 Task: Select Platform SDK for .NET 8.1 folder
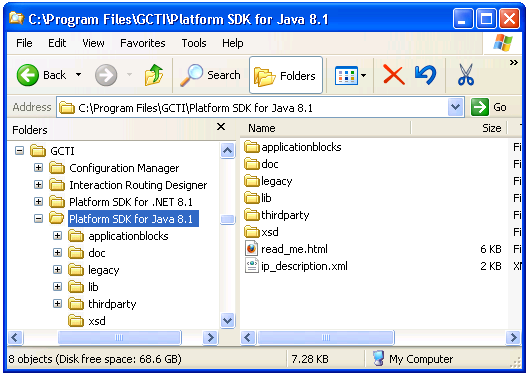tap(121, 202)
